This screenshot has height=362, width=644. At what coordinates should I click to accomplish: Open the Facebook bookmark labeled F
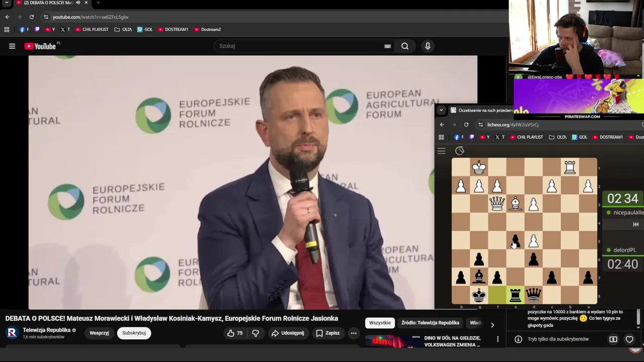pos(24,30)
